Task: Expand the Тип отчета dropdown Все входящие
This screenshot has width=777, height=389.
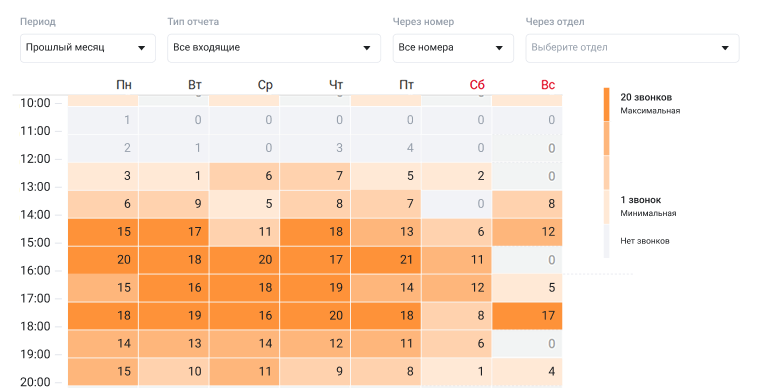Action: click(274, 48)
